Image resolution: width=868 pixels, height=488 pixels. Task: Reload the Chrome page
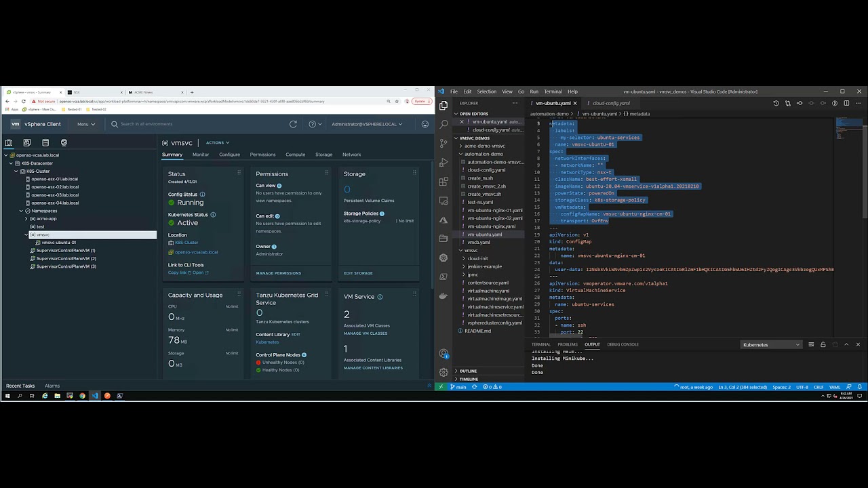[x=24, y=101]
